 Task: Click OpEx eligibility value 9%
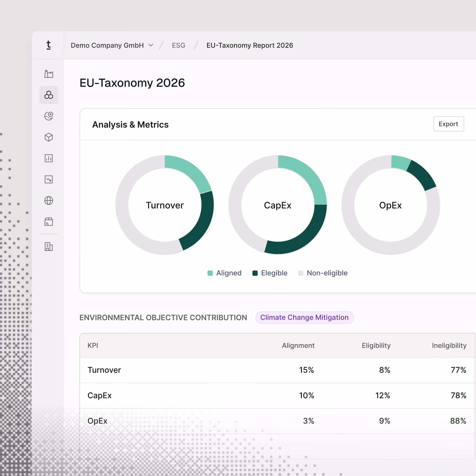click(385, 421)
